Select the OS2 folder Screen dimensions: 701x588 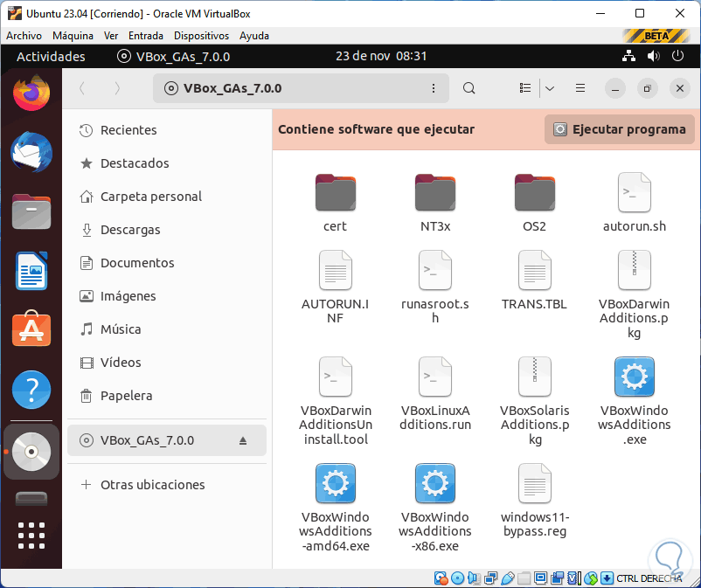535,202
